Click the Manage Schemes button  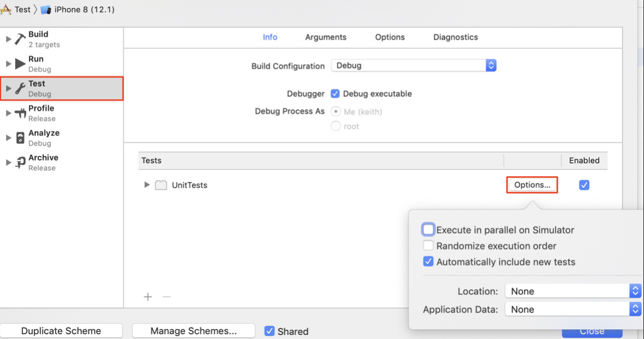[193, 331]
